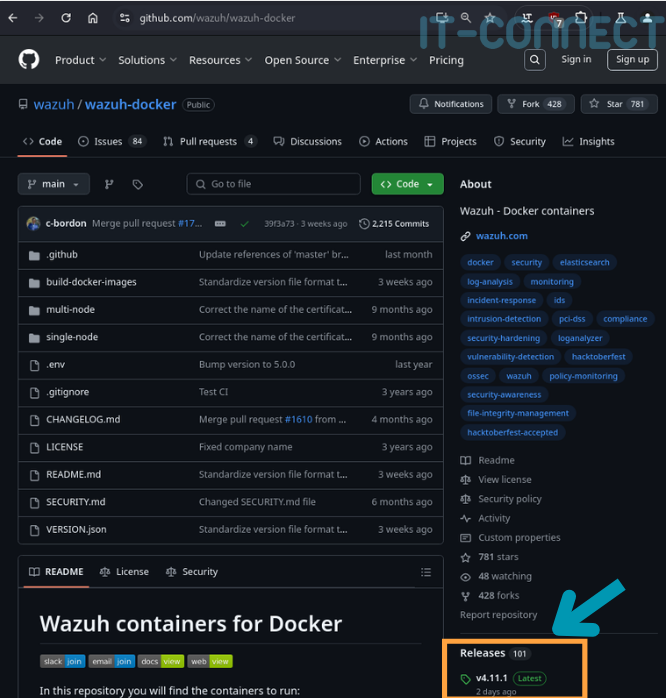
Task: Click the browser address bar URL
Action: tap(217, 18)
